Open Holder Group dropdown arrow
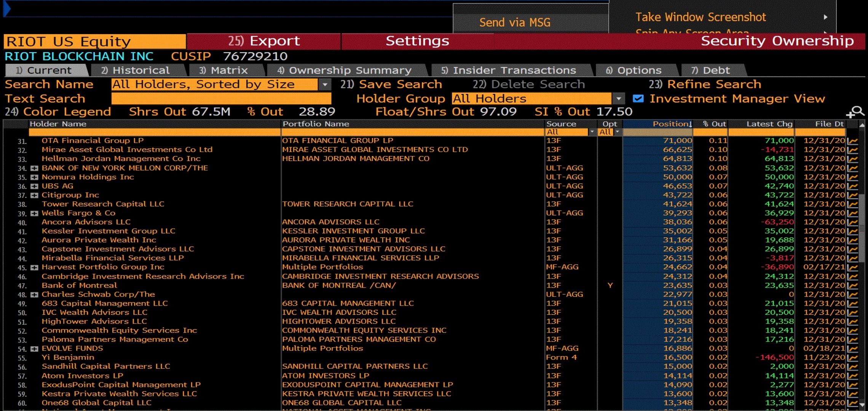The width and height of the screenshot is (868, 411). coord(619,99)
